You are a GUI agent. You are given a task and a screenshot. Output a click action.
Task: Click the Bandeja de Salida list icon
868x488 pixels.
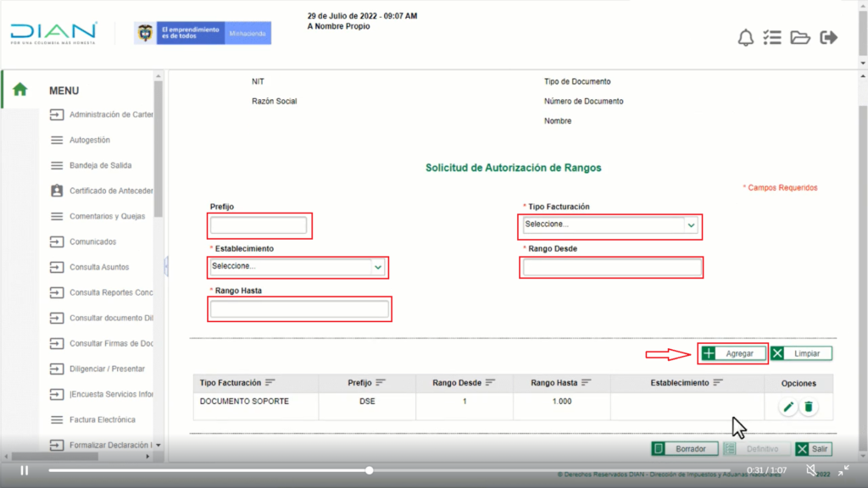click(57, 165)
